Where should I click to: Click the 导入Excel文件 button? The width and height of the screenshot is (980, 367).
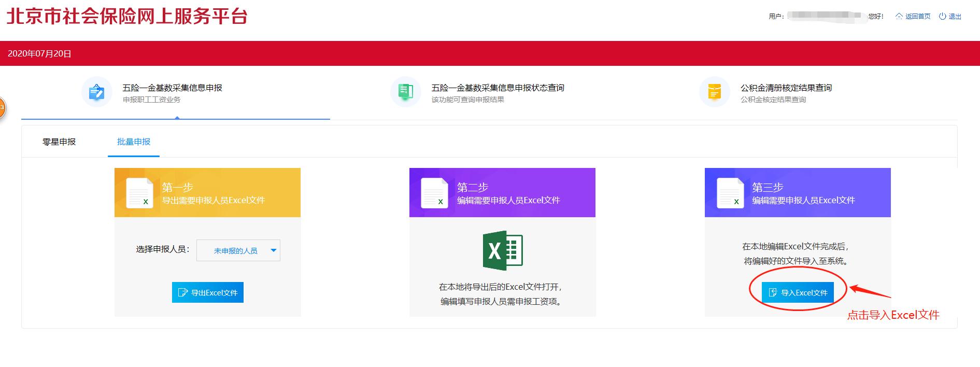(x=798, y=292)
